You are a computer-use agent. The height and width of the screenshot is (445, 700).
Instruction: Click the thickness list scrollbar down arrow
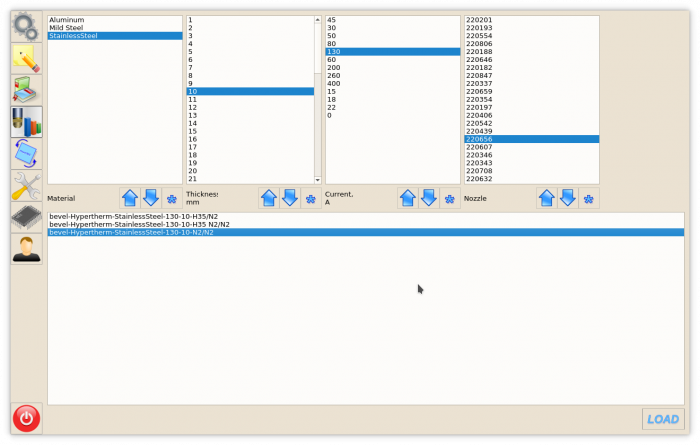pos(318,178)
